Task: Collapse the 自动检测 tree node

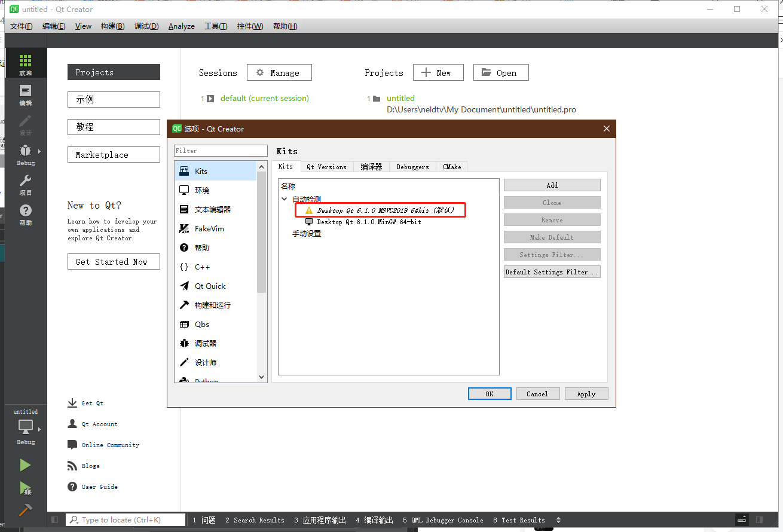Action: point(285,199)
